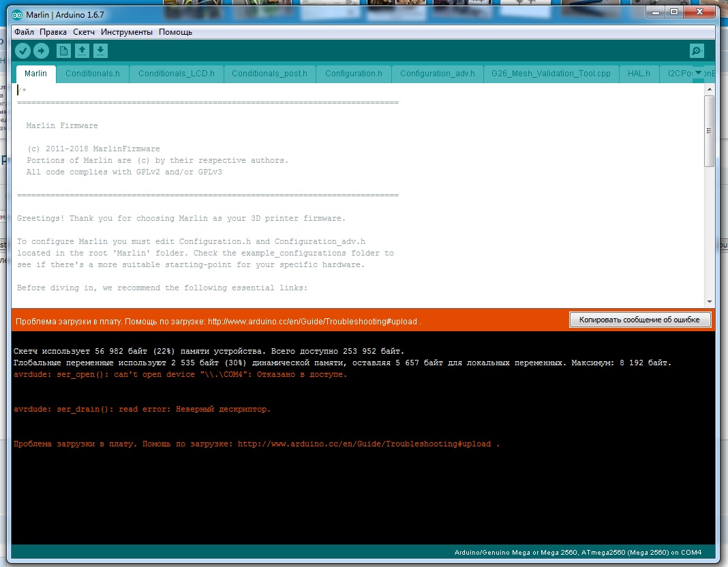Switch to the Conditionals.h tab
Viewport: 728px width, 567px height.
(x=93, y=74)
